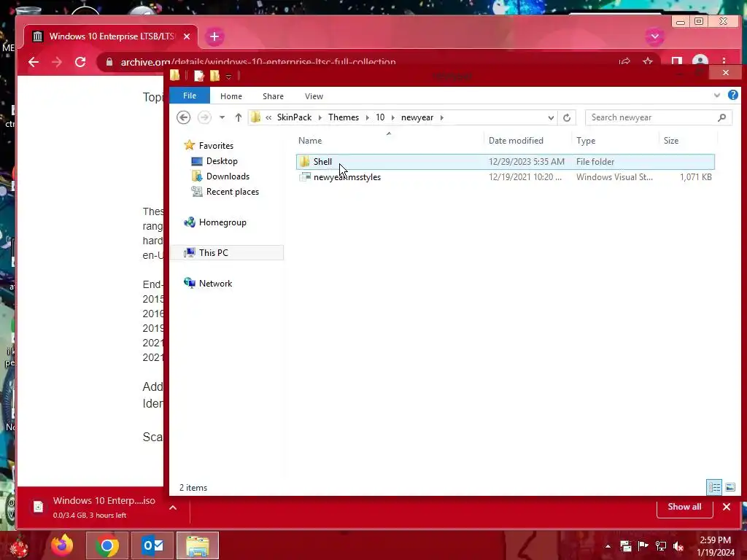Open Desktop in navigation pane
Image resolution: width=747 pixels, height=560 pixels.
point(214,161)
